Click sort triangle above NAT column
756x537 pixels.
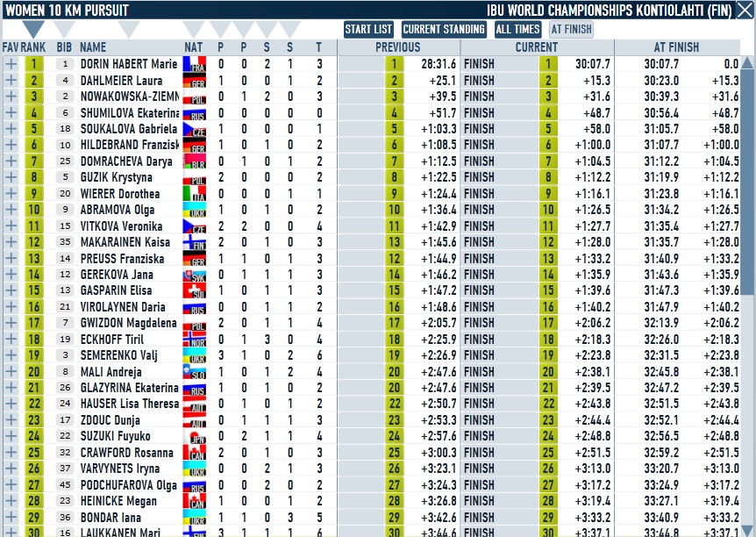(194, 28)
